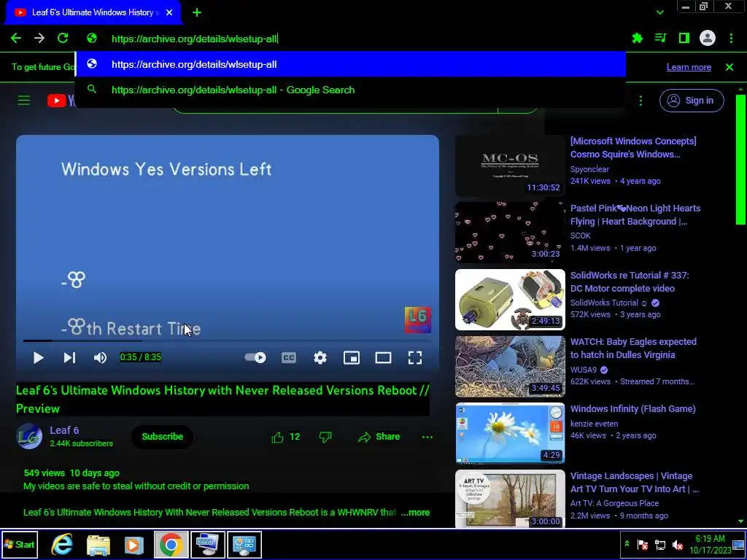Close the Leaf 6's Ultimate Windows History tab
This screenshot has width=747, height=560.
169,13
